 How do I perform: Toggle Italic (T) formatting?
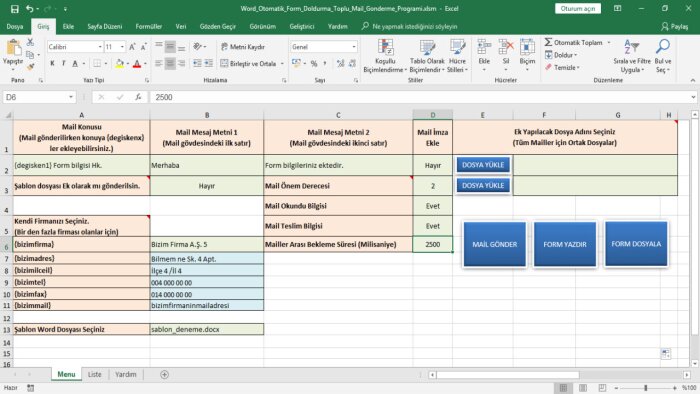[x=63, y=64]
